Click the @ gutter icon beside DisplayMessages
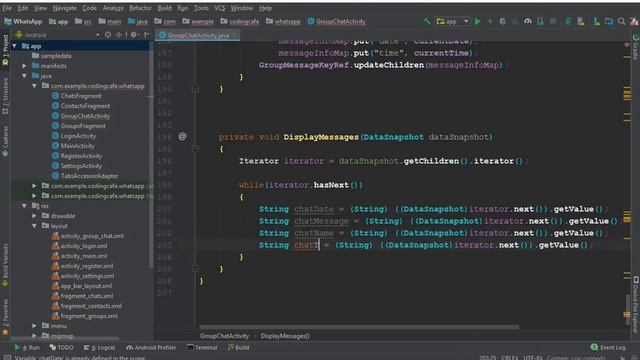Viewport: 640px width, 360px height. [182, 137]
